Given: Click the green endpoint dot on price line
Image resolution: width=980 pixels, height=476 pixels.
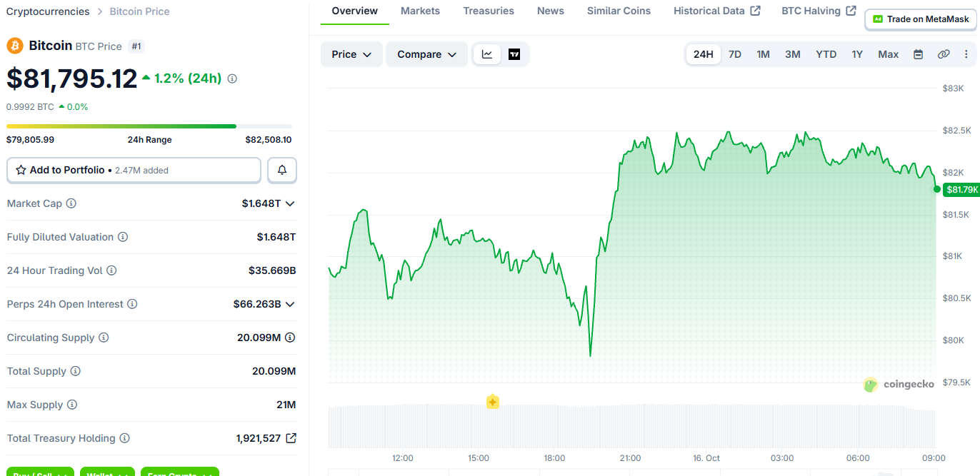Looking at the screenshot, I should (936, 189).
